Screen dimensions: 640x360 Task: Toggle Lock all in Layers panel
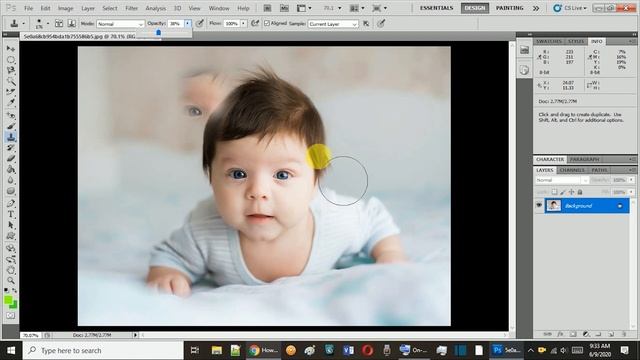point(580,192)
